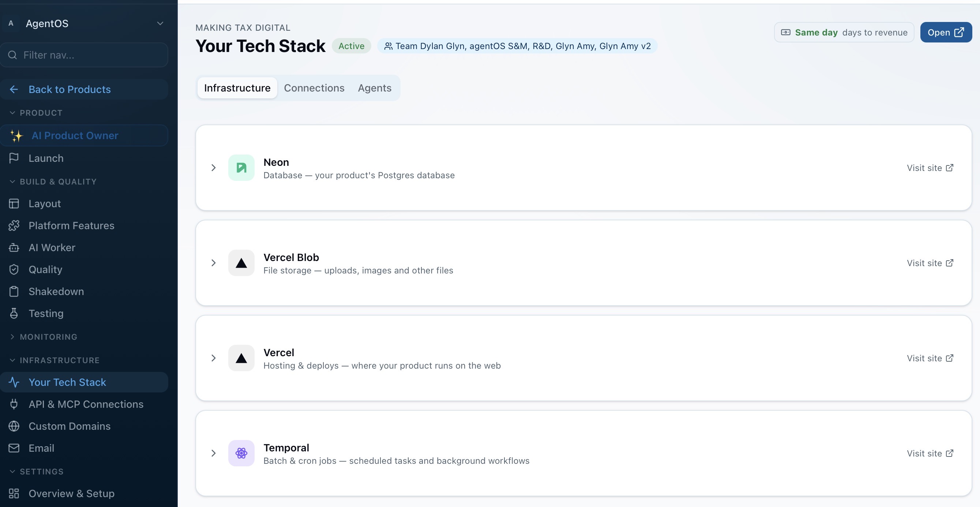The image size is (980, 507).
Task: Open Visit site link for Vercel Blob
Action: [930, 263]
